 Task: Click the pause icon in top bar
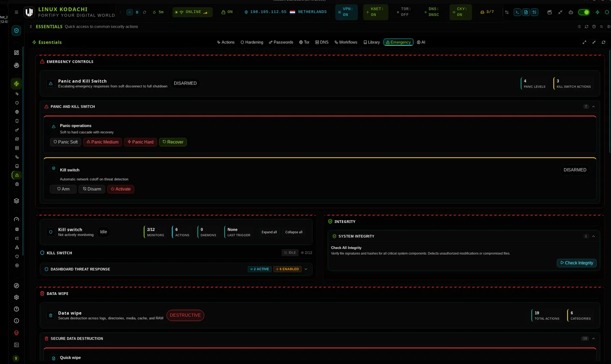click(x=137, y=12)
